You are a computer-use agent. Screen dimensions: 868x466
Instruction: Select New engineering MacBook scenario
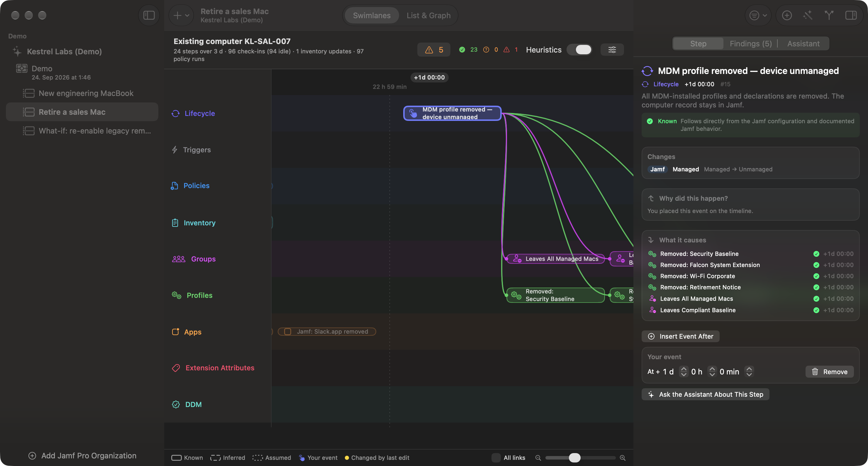point(82,93)
